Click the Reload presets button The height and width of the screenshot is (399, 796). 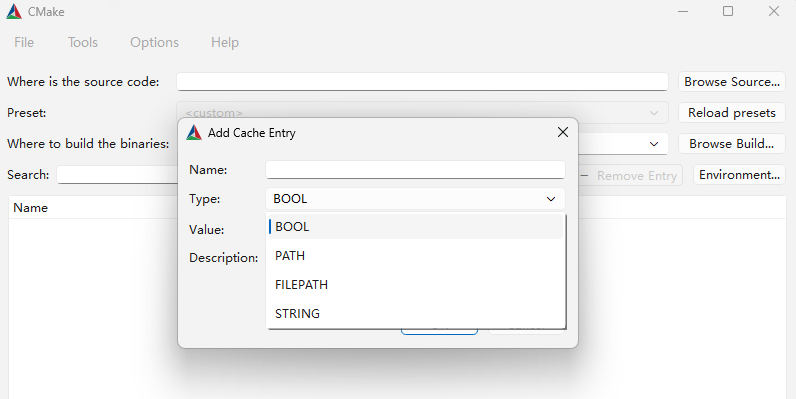pos(732,113)
